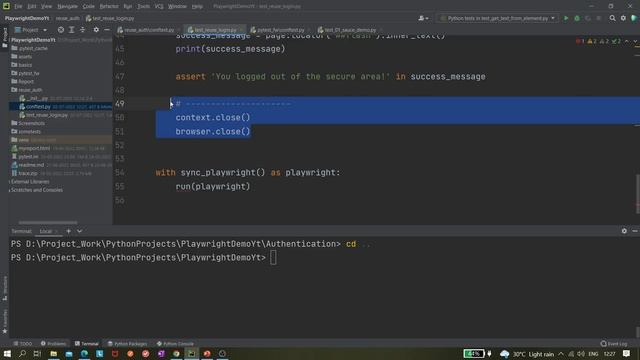Open the run configuration dropdown
The height and width of the screenshot is (360, 640).
click(498, 18)
